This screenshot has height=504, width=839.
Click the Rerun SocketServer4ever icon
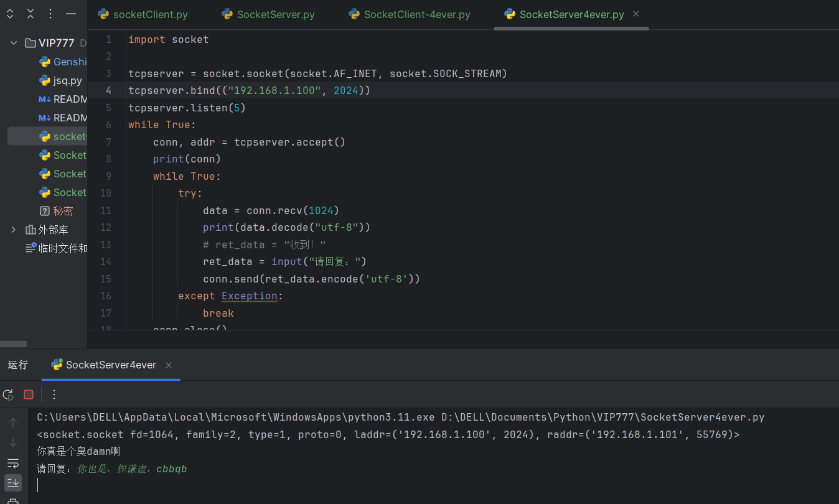coord(9,394)
